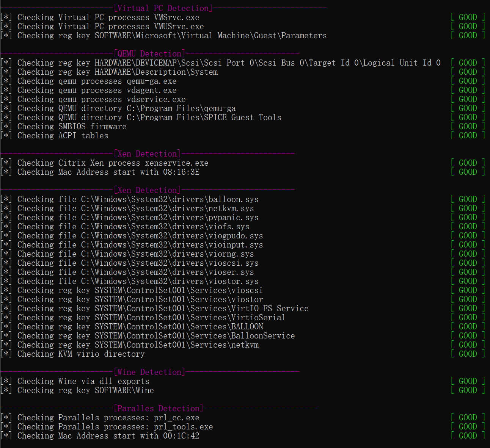Image resolution: width=490 pixels, height=448 pixels.
Task: Click the SPICE Guest Tools directory line
Action: [141, 117]
